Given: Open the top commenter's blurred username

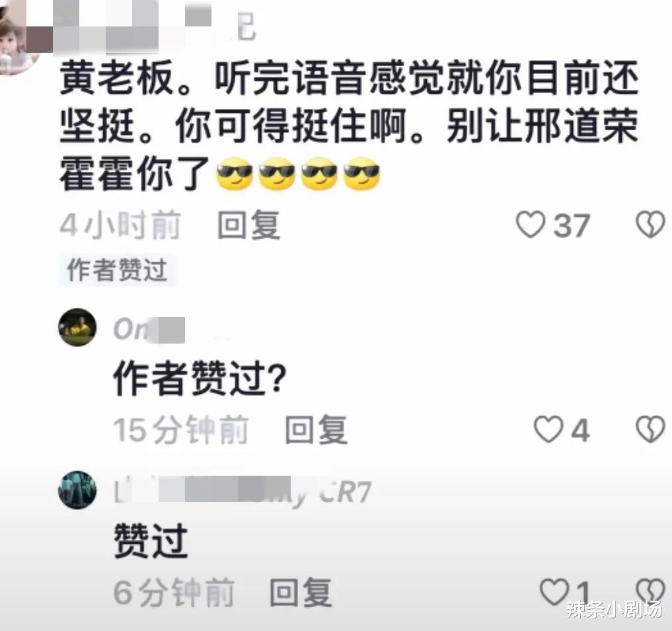Looking at the screenshot, I should pyautogui.click(x=141, y=26).
